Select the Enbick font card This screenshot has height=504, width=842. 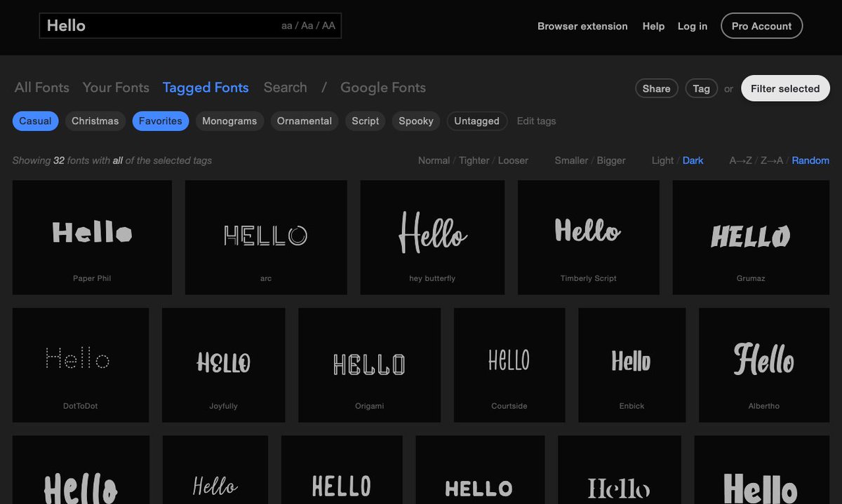[x=631, y=365]
